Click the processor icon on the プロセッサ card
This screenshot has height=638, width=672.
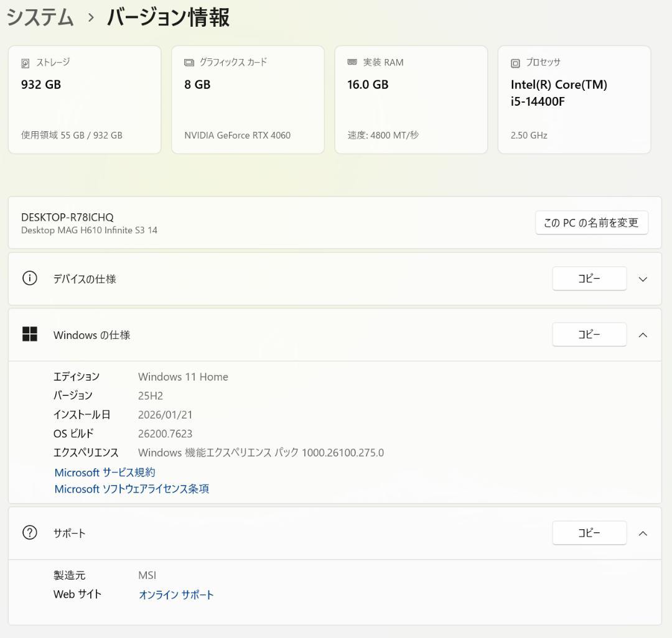click(x=514, y=62)
